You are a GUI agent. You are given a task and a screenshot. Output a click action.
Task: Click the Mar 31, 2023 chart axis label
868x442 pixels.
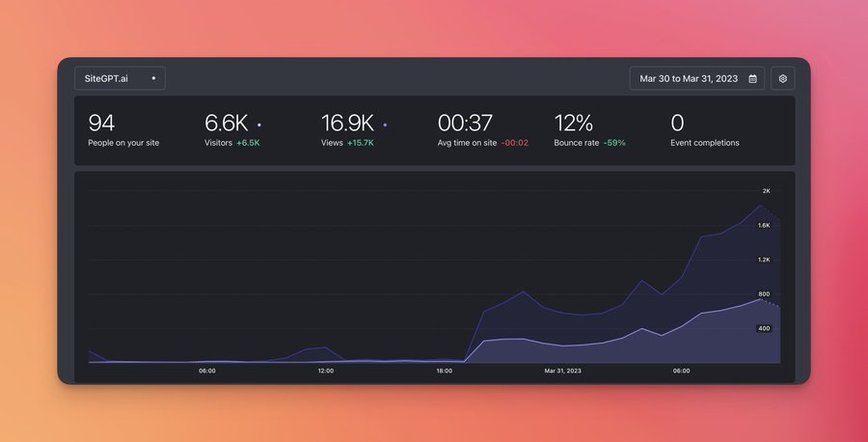[562, 371]
